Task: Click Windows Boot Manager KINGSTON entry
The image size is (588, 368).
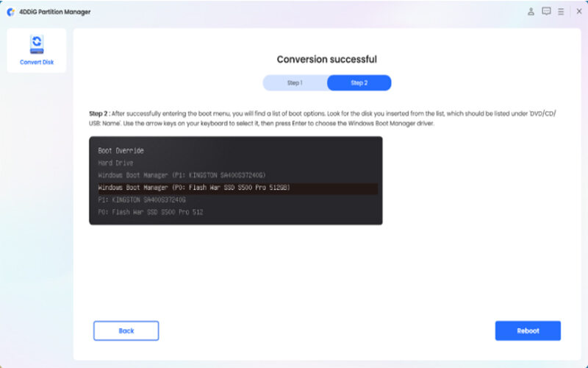Action: (x=182, y=175)
